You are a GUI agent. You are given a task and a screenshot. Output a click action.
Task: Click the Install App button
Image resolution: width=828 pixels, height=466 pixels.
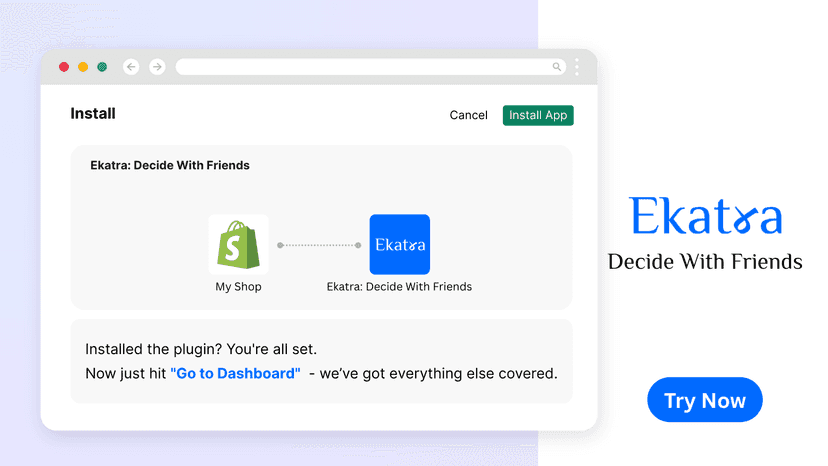tap(538, 115)
